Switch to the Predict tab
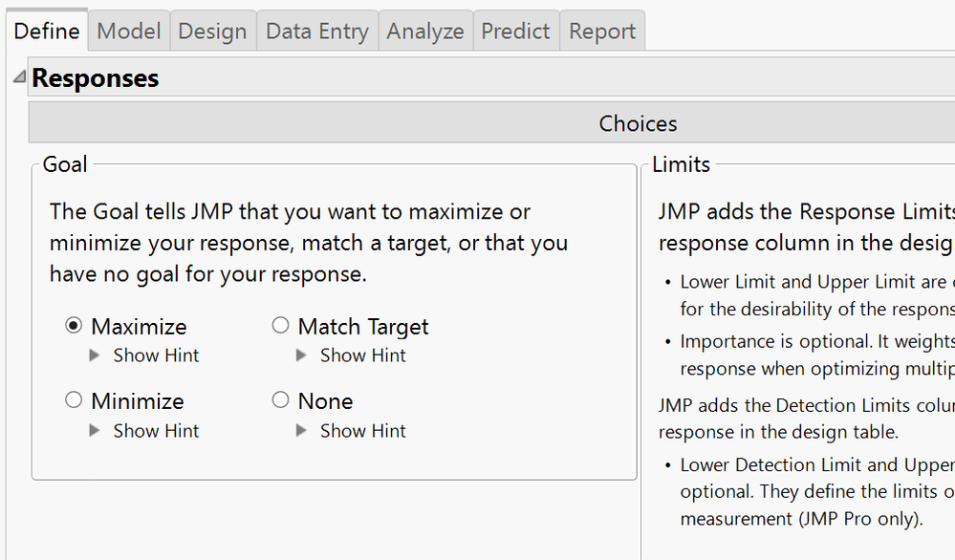Screen dimensions: 955x560 pos(515,30)
